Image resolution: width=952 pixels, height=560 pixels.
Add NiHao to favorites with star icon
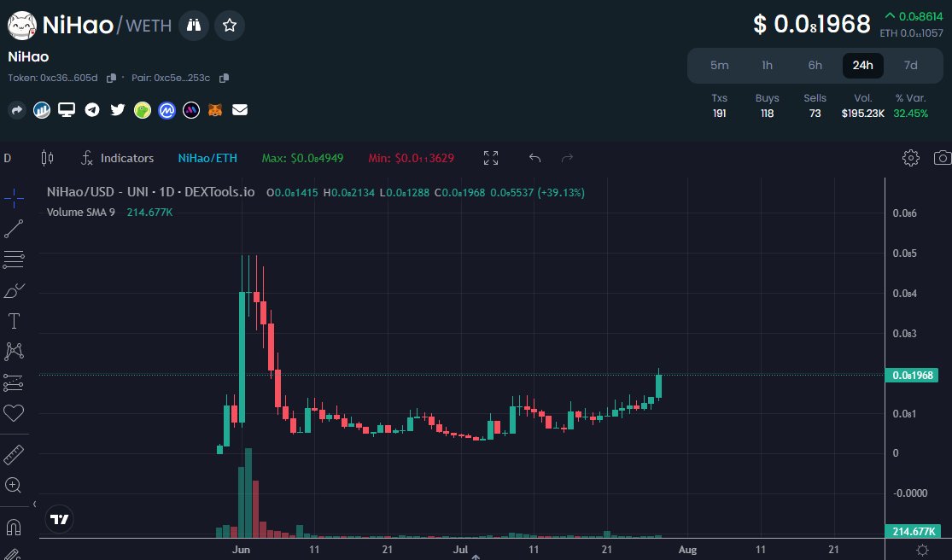pyautogui.click(x=230, y=26)
